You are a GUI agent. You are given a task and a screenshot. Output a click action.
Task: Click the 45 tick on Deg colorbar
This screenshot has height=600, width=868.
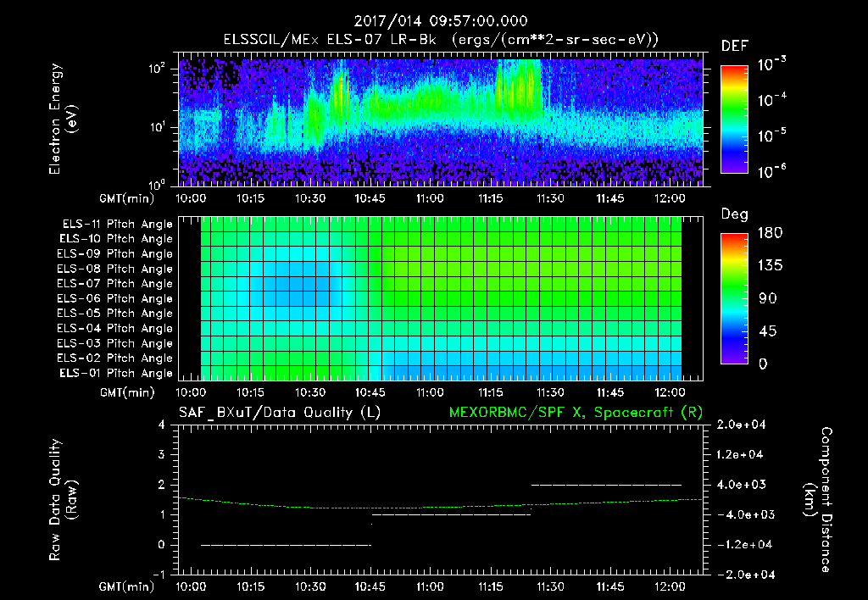pyautogui.click(x=768, y=331)
